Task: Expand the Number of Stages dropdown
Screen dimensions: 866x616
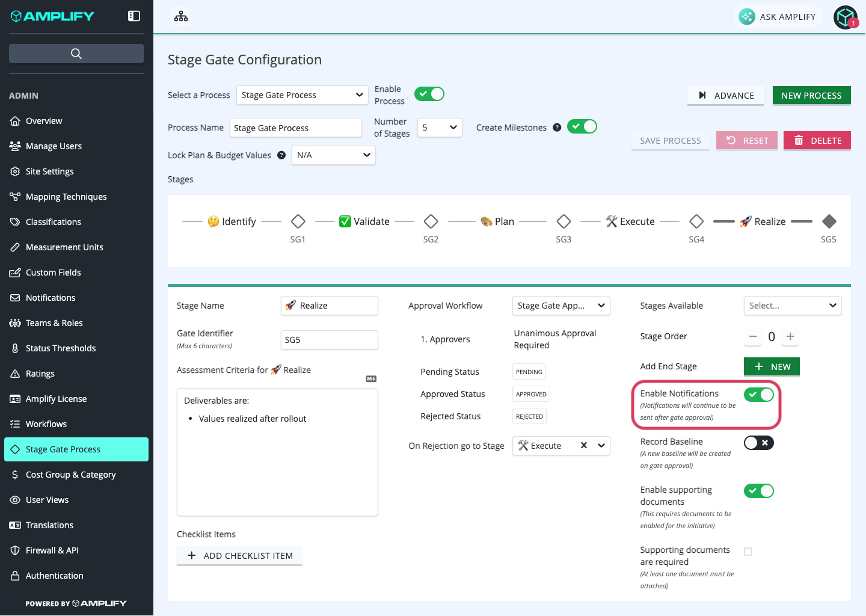Action: coord(440,128)
